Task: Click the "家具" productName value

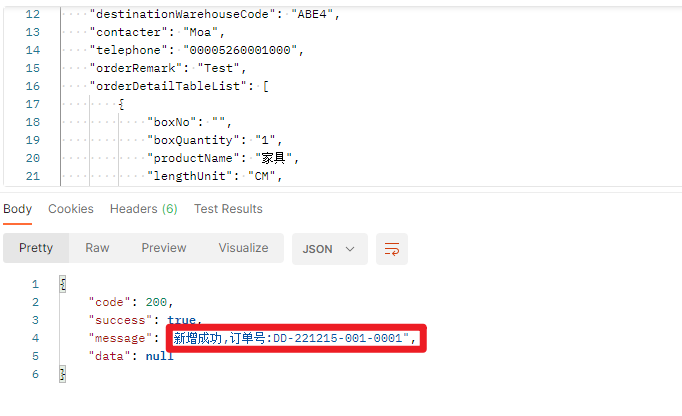Action: click(x=273, y=158)
